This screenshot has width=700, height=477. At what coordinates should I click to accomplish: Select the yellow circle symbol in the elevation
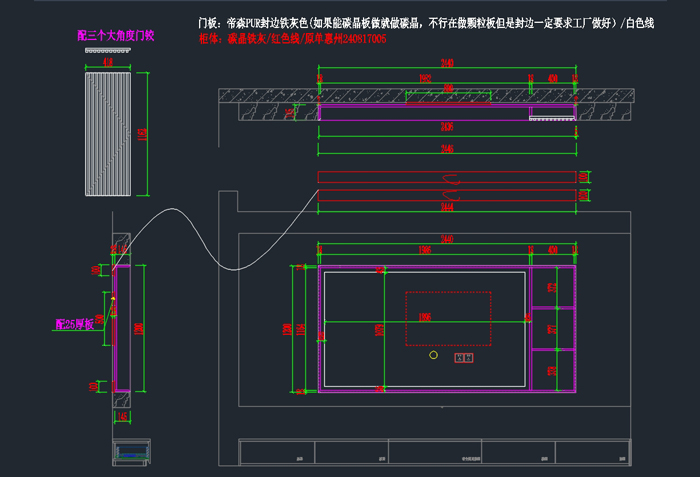[433, 355]
